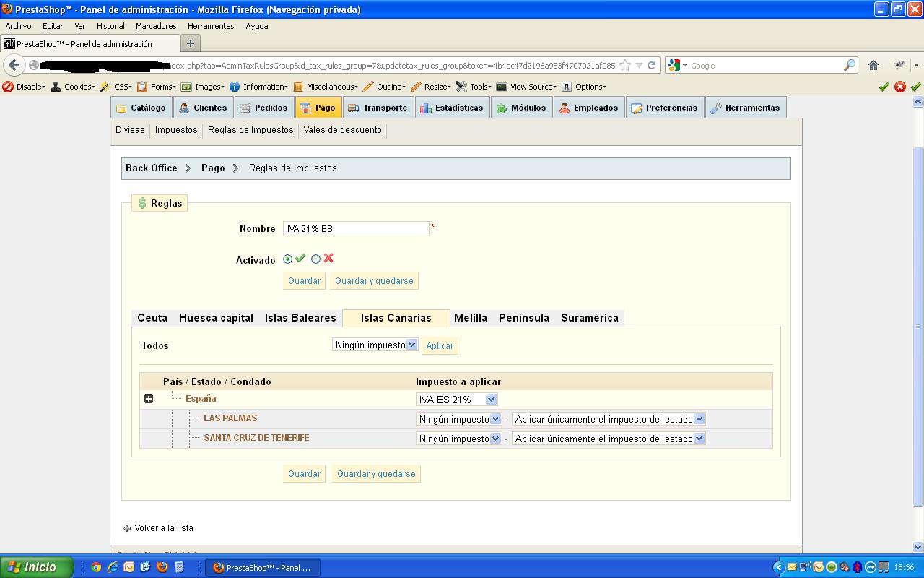The image size is (924, 578).
Task: Click the Aplicar button
Action: pyautogui.click(x=440, y=346)
